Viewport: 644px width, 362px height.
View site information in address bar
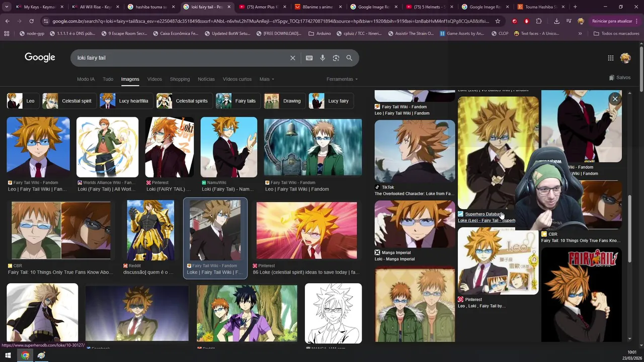(46, 21)
